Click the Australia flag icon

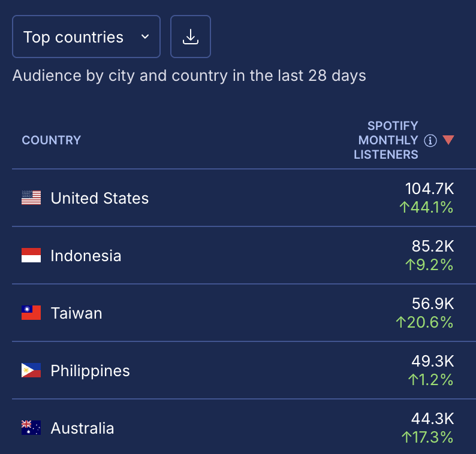tap(31, 428)
